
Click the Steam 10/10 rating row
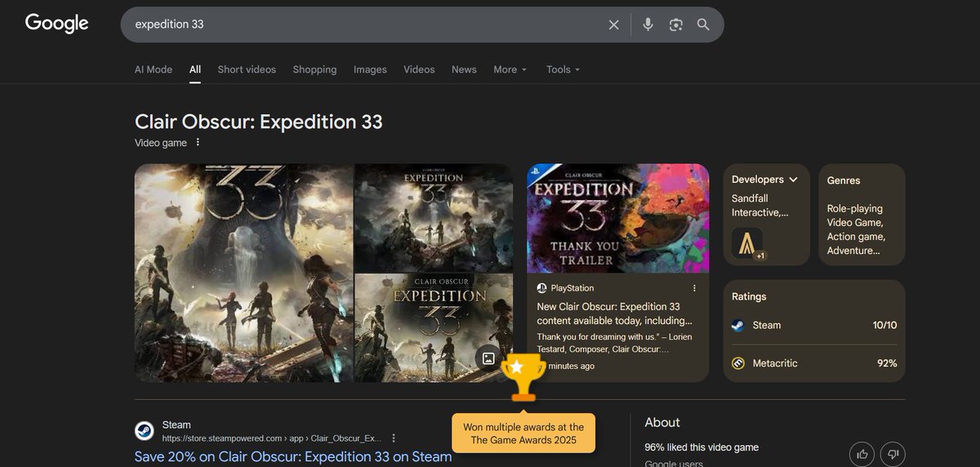[814, 325]
